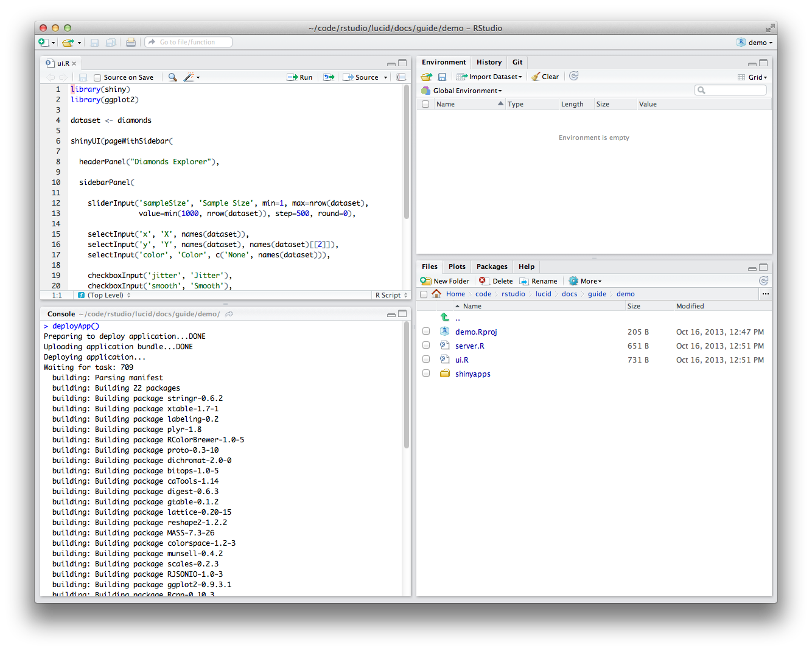Image resolution: width=812 pixels, height=651 pixels.
Task: Open the Packages tab
Action: [x=491, y=266]
